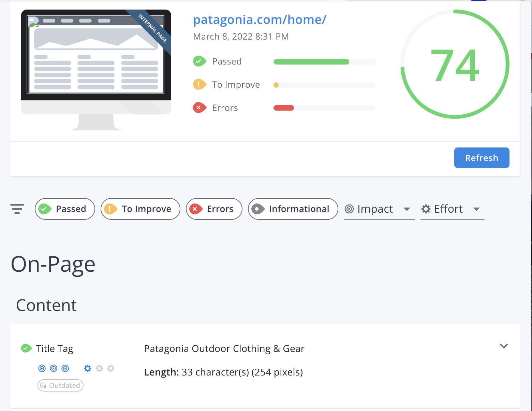Click the filter lines icon

(17, 209)
